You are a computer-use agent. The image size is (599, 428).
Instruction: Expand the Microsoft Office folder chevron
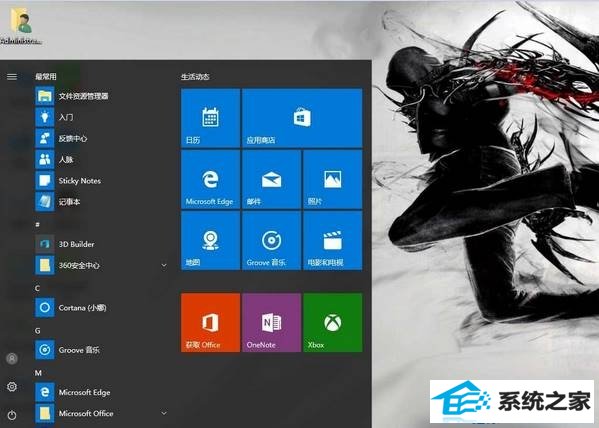(164, 413)
